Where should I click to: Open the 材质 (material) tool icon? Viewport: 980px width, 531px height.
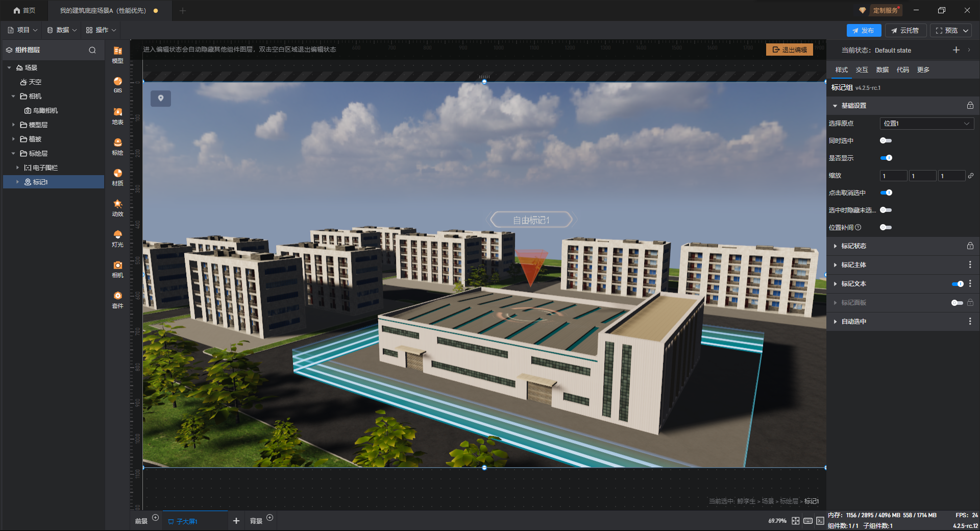[x=117, y=177]
